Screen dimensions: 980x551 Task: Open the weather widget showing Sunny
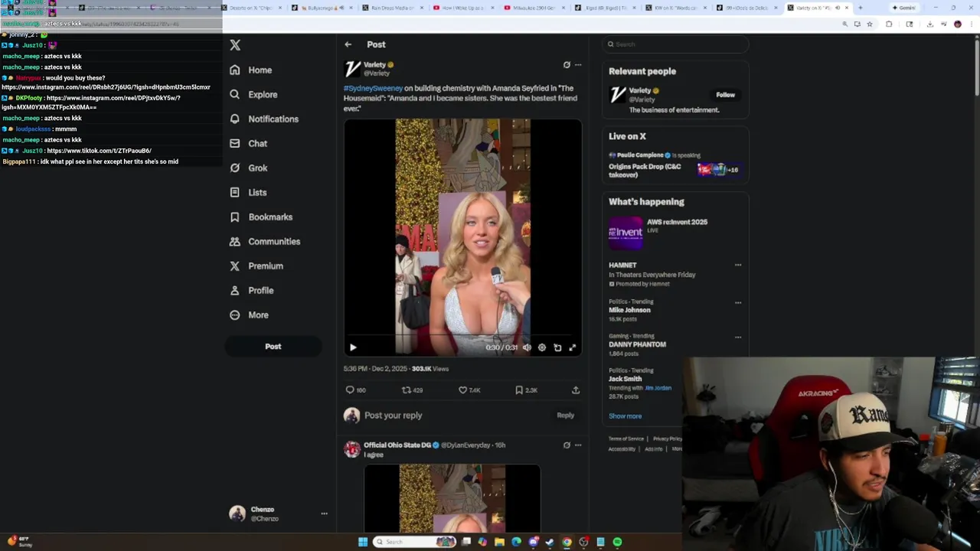coord(20,542)
